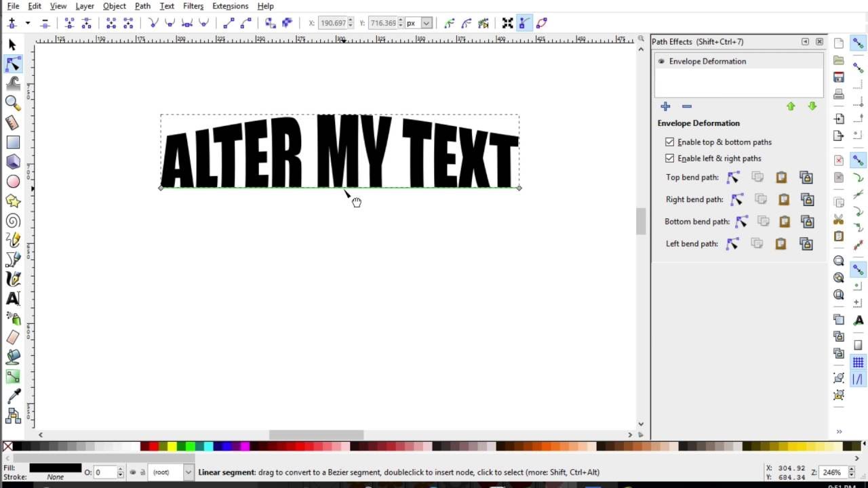Click the Save document icon
868x488 pixels.
(839, 77)
